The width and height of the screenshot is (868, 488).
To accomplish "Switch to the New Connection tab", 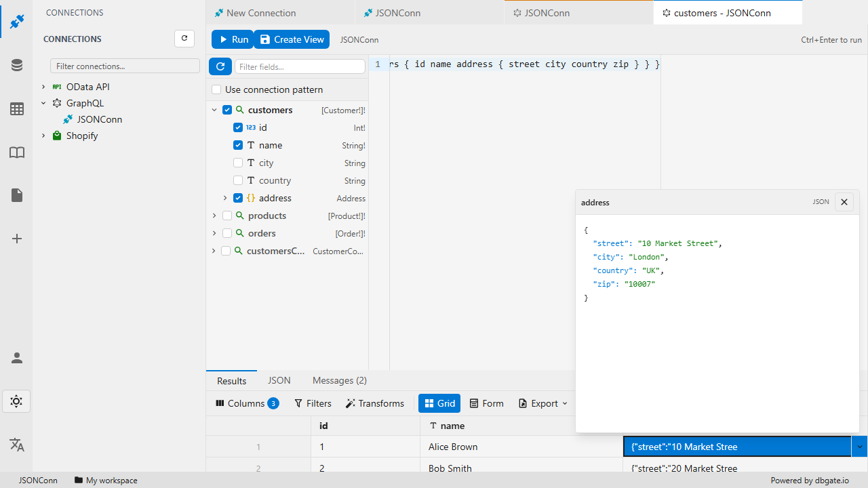I will tap(280, 13).
